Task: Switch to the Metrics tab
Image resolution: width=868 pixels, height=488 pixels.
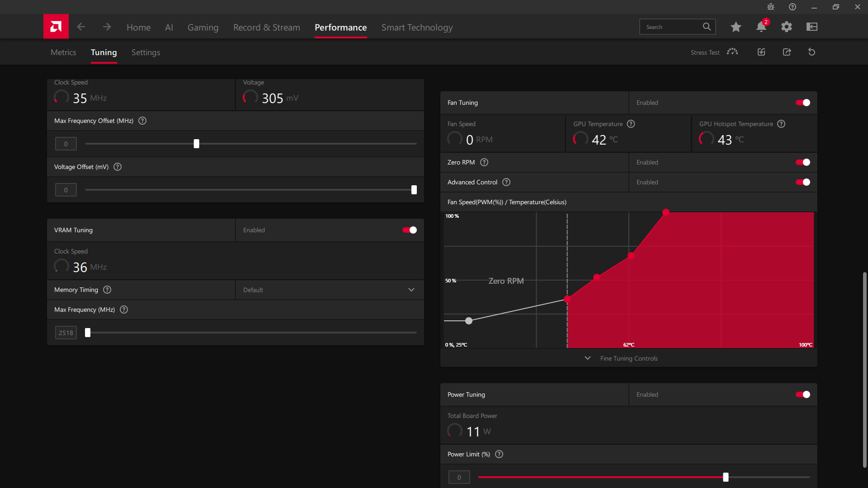Action: (x=63, y=52)
